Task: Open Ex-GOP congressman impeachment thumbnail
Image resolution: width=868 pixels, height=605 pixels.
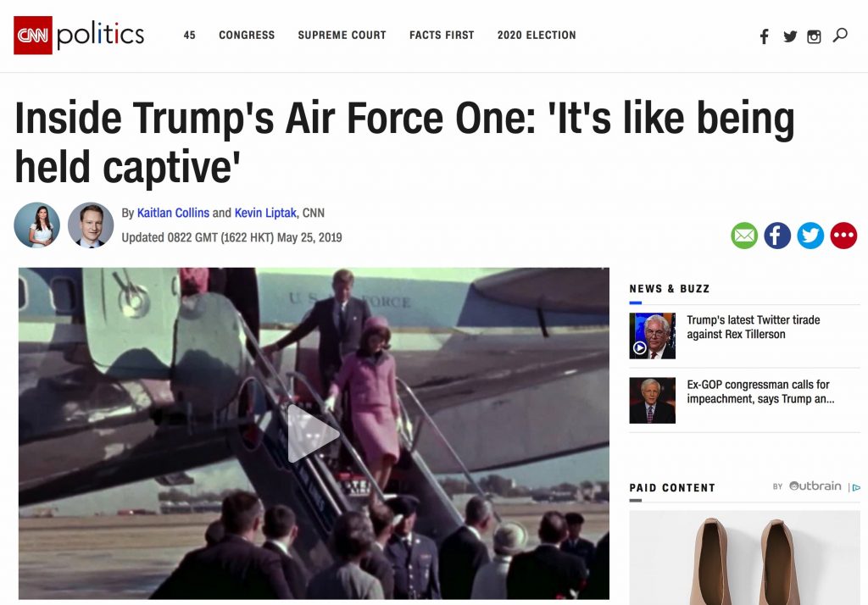Action: 652,400
